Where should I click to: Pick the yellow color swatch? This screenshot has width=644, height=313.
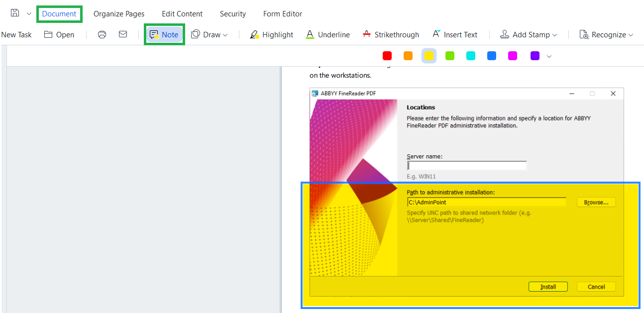click(429, 56)
